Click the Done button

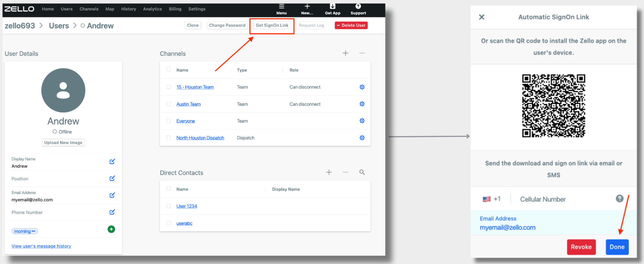point(617,247)
